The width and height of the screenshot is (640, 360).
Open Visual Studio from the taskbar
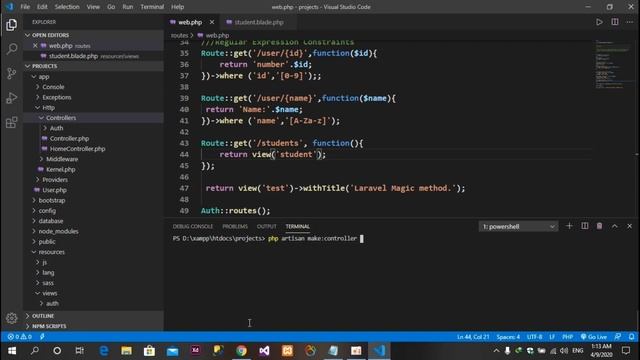click(x=264, y=351)
